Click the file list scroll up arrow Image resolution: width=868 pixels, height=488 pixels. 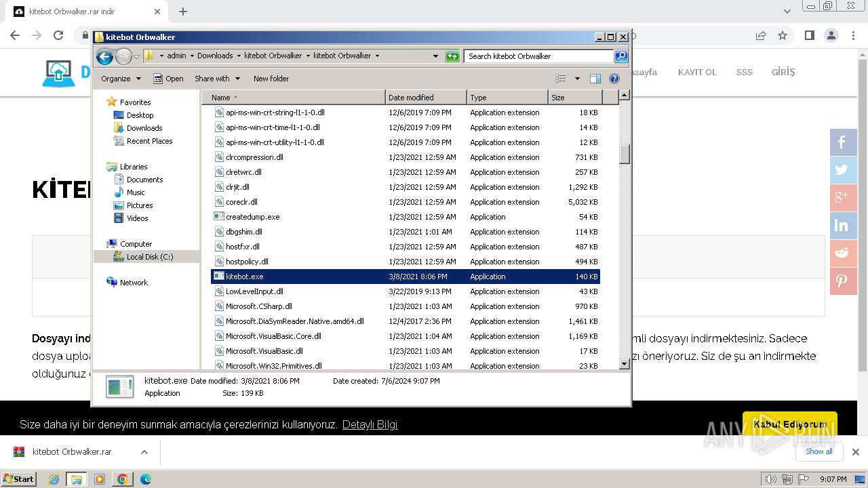click(x=625, y=96)
